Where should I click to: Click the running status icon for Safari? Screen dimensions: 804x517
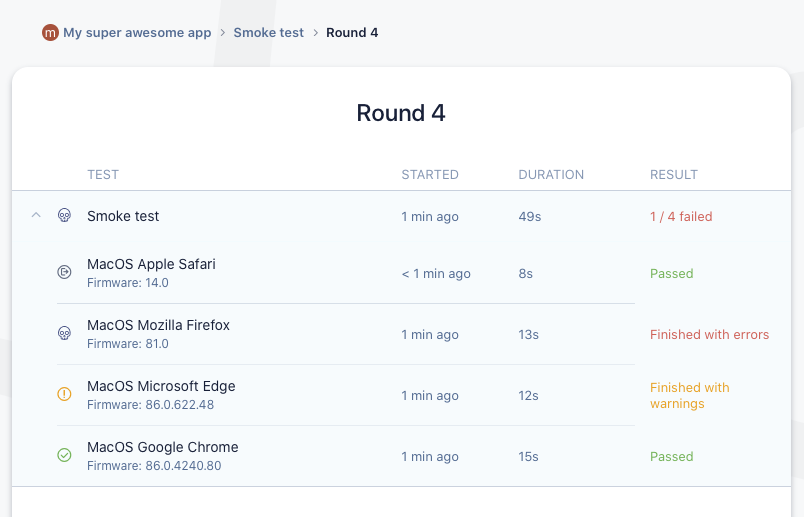pos(64,272)
